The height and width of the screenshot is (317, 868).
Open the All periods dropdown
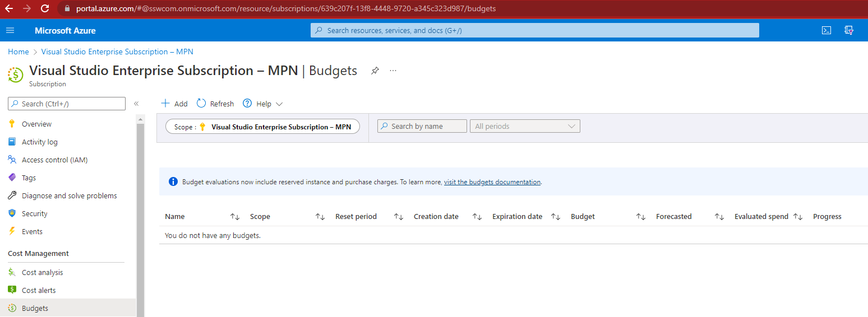tap(524, 127)
